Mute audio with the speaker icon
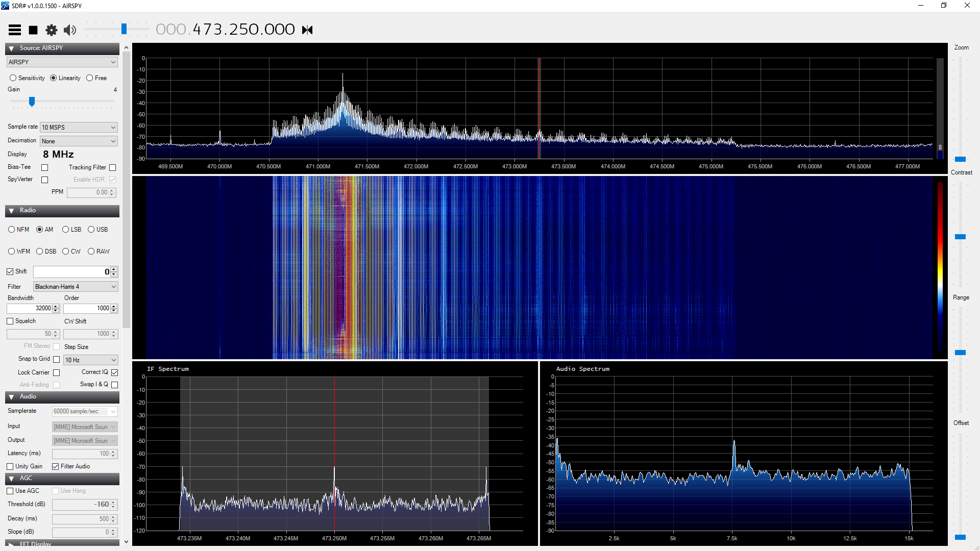 pyautogui.click(x=70, y=30)
